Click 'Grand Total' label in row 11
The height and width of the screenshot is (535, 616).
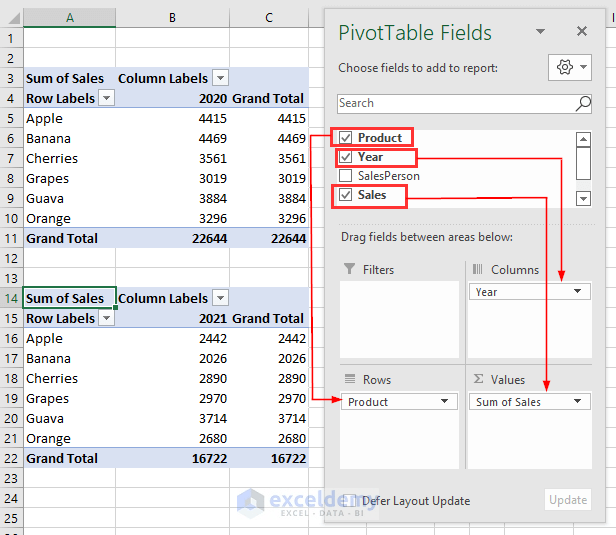(x=70, y=238)
